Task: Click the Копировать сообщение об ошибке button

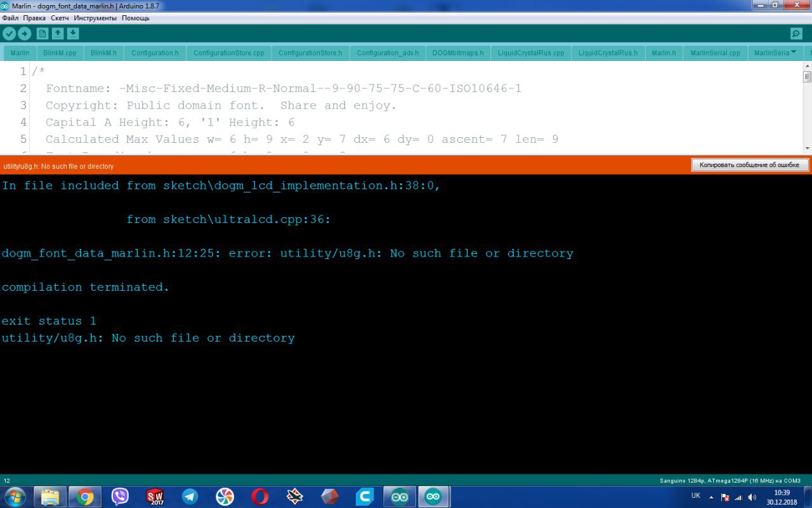Action: 750,165
